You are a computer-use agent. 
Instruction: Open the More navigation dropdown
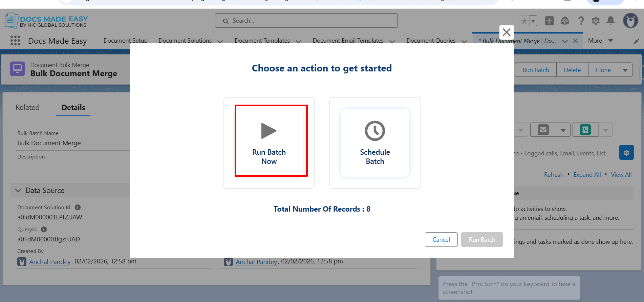coord(600,41)
